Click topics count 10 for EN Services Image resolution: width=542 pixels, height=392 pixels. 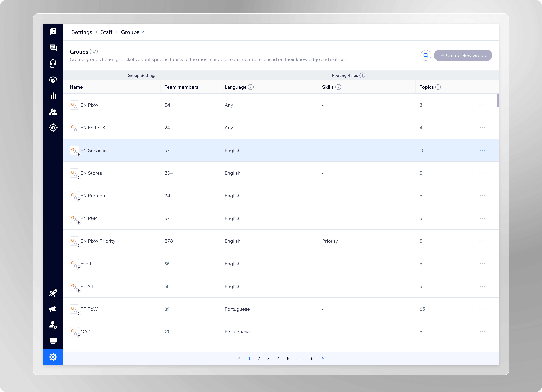[x=422, y=150]
